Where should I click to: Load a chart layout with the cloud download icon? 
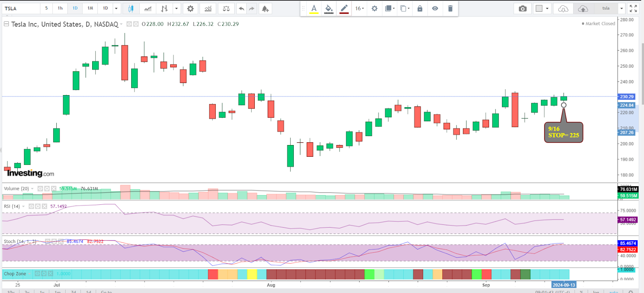pyautogui.click(x=563, y=8)
